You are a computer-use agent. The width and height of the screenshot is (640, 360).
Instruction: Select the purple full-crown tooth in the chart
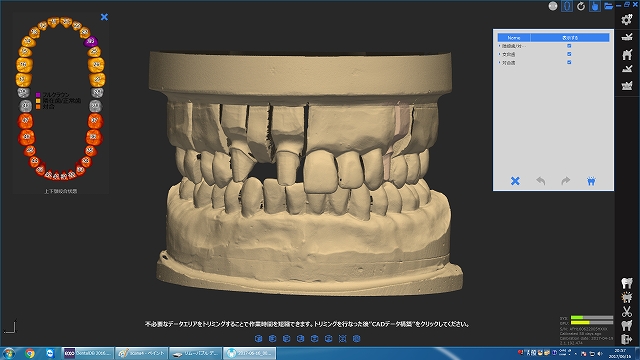point(91,41)
